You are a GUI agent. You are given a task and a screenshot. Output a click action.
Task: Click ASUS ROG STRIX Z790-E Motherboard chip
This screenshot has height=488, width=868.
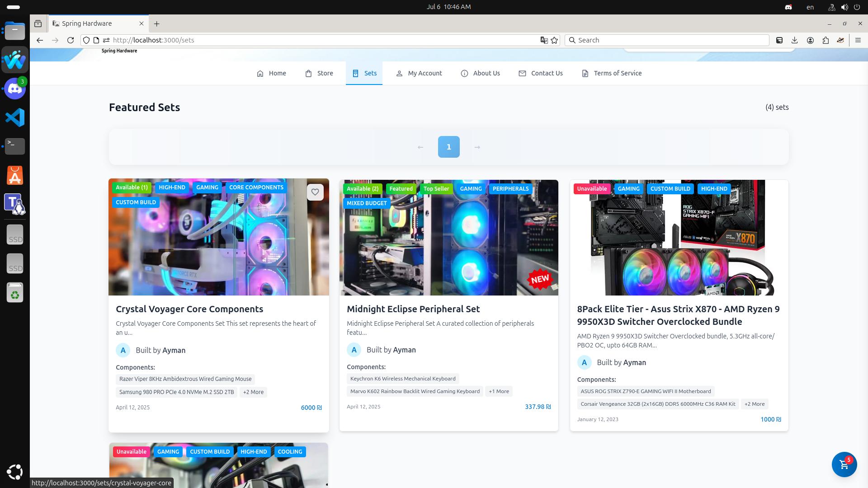coord(646,391)
